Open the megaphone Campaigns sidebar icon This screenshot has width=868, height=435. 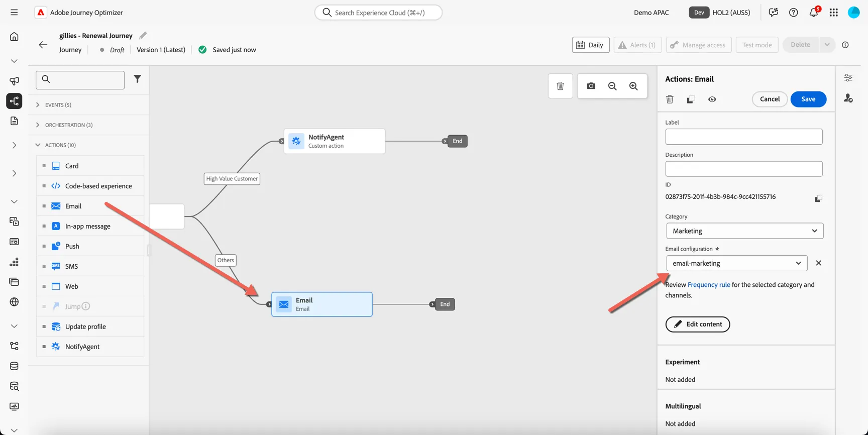(14, 81)
